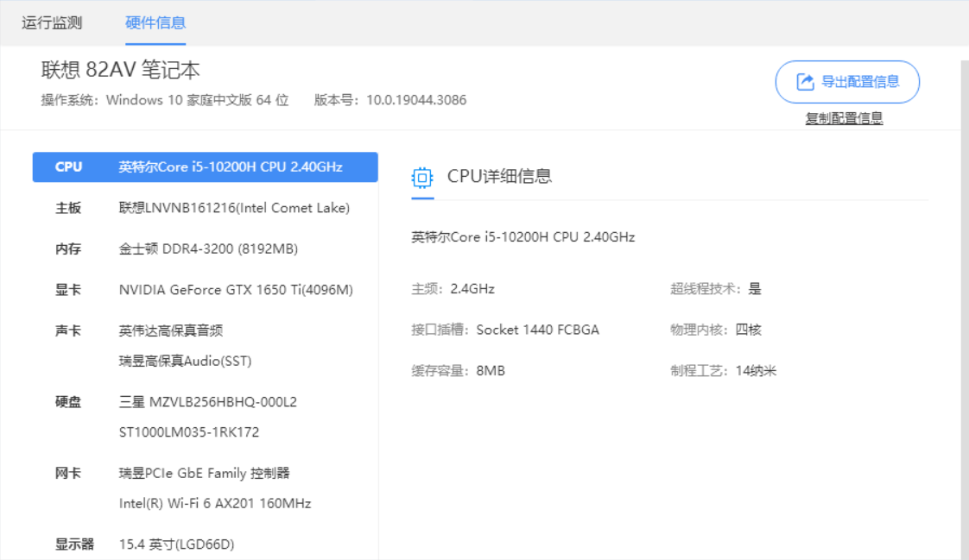Click 瑞昱高保真Audio(SST) entry
969x560 pixels.
(186, 362)
